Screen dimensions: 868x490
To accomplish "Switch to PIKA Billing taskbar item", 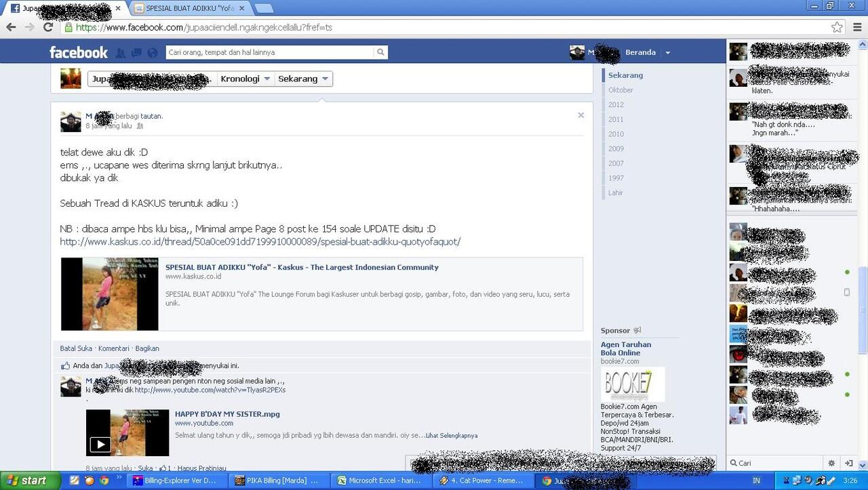I will [x=279, y=481].
